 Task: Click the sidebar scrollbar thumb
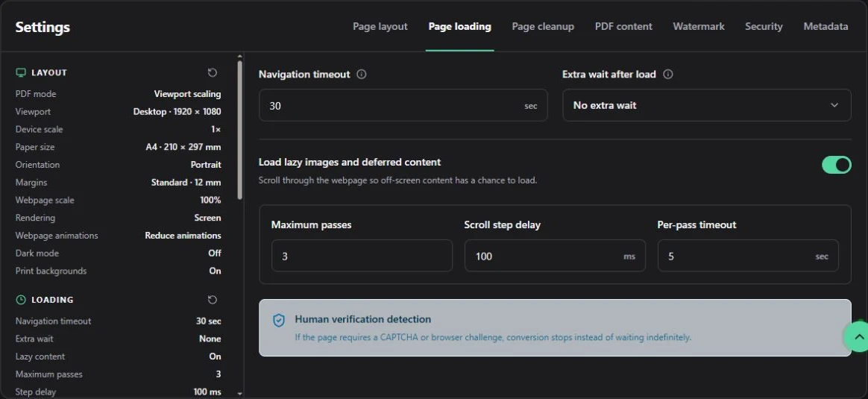click(x=239, y=130)
